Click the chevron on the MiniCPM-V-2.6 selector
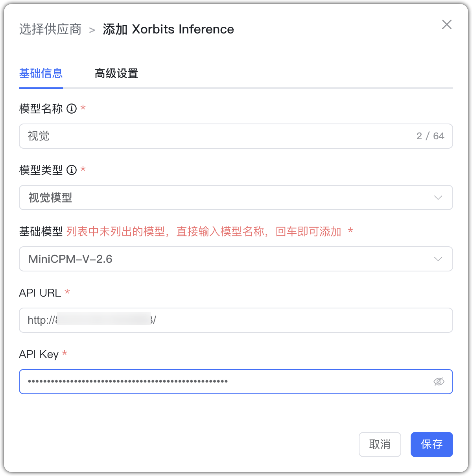Screen dimensions: 472x476 (x=438, y=259)
